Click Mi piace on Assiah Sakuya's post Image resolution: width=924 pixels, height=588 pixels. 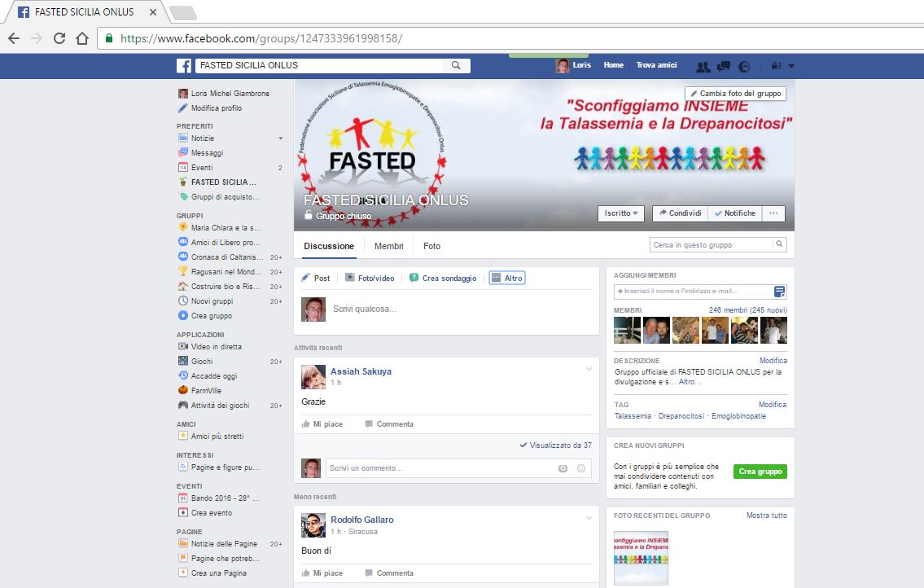(322, 424)
